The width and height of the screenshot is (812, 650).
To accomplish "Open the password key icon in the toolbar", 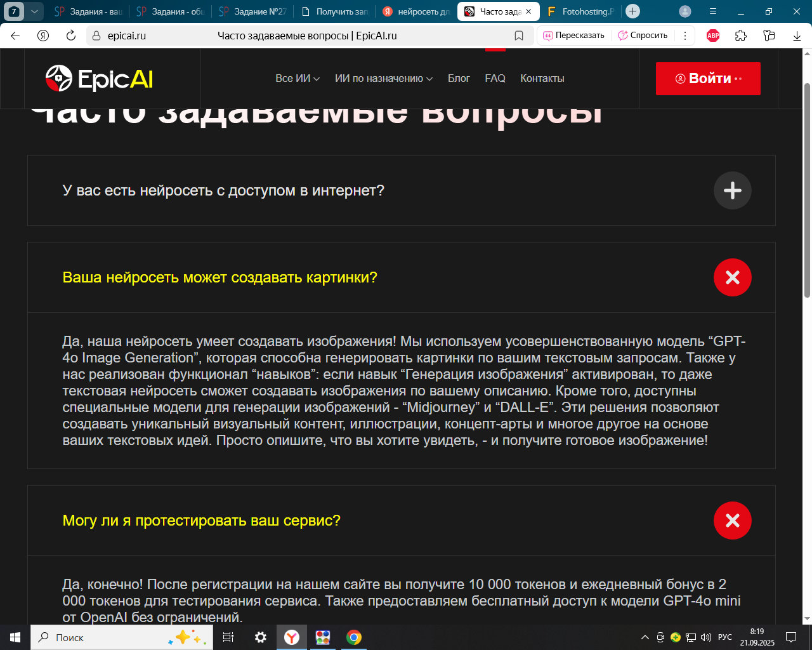I will click(x=769, y=36).
